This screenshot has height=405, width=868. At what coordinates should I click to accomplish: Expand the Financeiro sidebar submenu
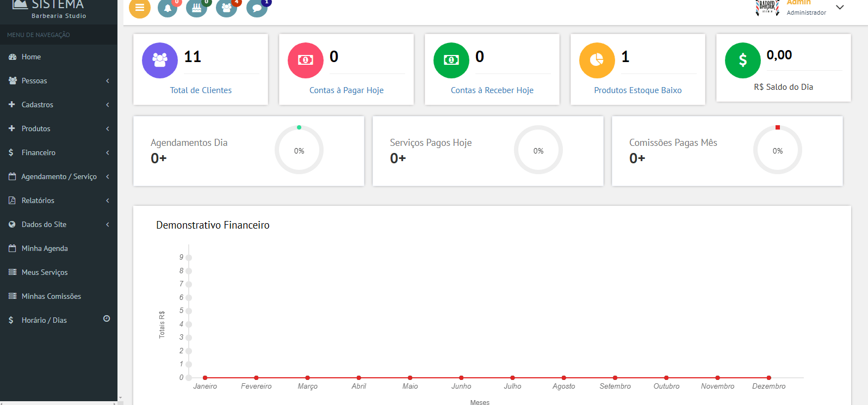[59, 152]
